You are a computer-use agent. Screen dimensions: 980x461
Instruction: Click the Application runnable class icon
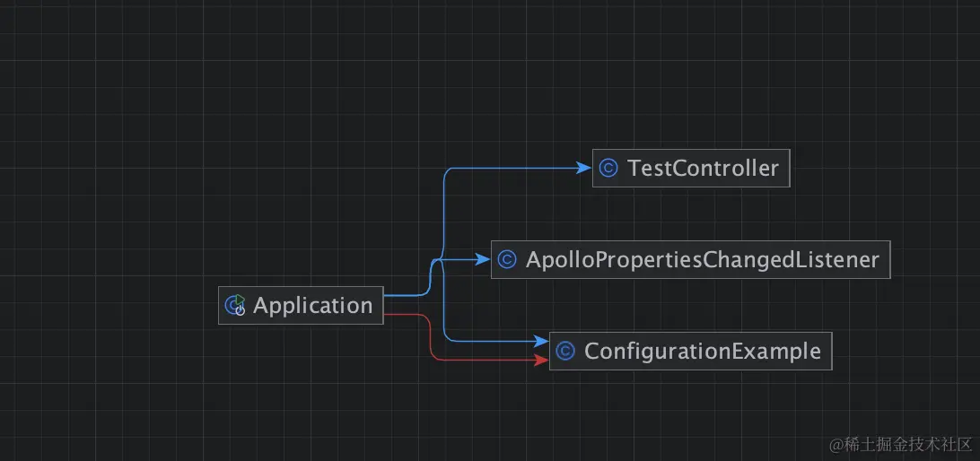pos(236,305)
